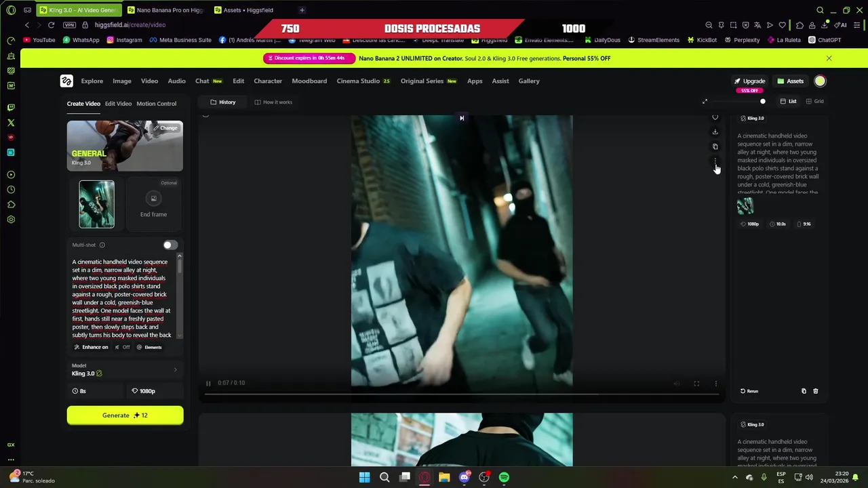The image size is (868, 488).
Task: Close the discount promo banner
Action: coord(829,58)
